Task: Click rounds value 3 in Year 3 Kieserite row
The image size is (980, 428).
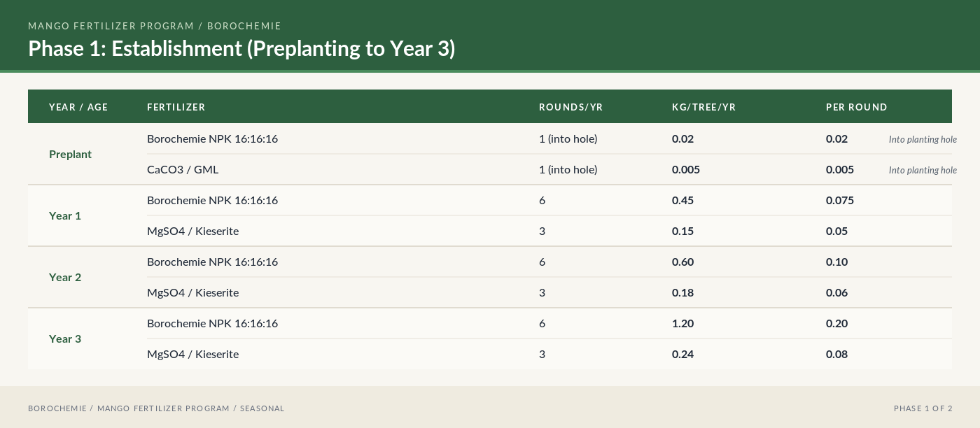Action: coord(542,354)
